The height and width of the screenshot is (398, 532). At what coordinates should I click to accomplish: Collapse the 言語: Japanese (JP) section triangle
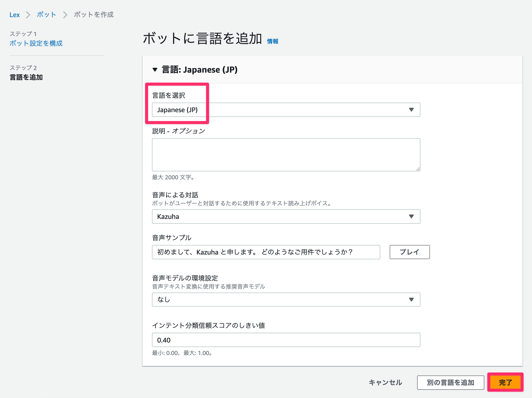pos(155,70)
